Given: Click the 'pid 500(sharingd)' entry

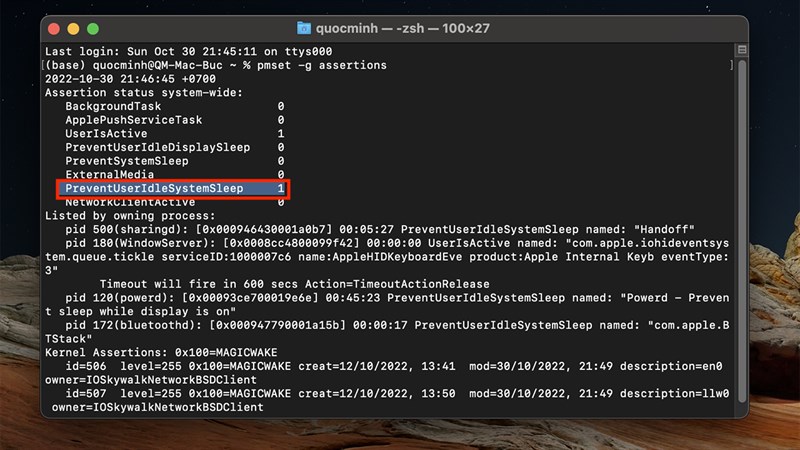Looking at the screenshot, I should click(x=380, y=230).
